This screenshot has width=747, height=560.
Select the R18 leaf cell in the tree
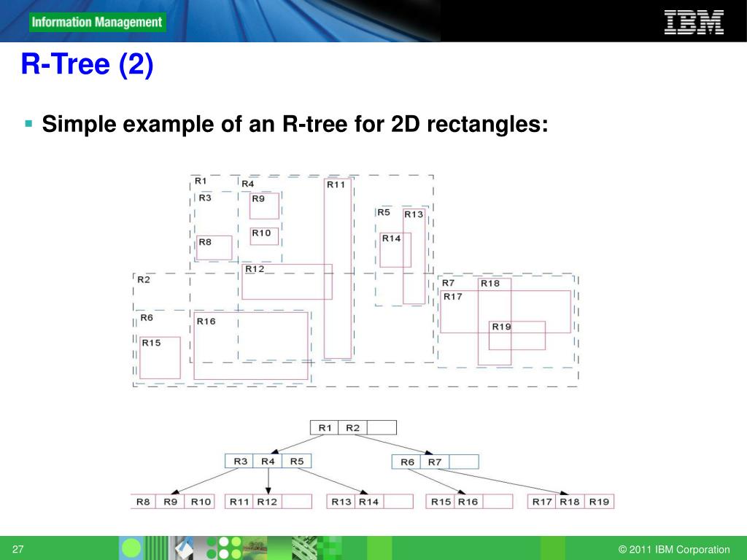[x=570, y=502]
